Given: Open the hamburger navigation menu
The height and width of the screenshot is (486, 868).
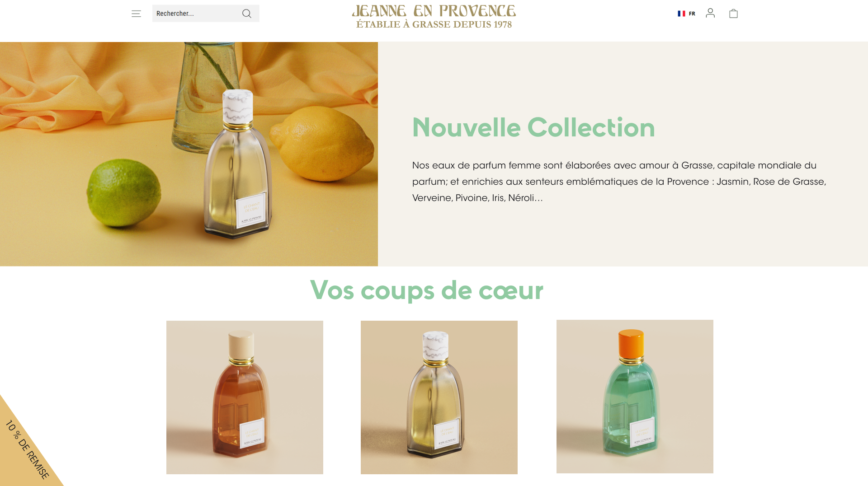Looking at the screenshot, I should tap(136, 14).
